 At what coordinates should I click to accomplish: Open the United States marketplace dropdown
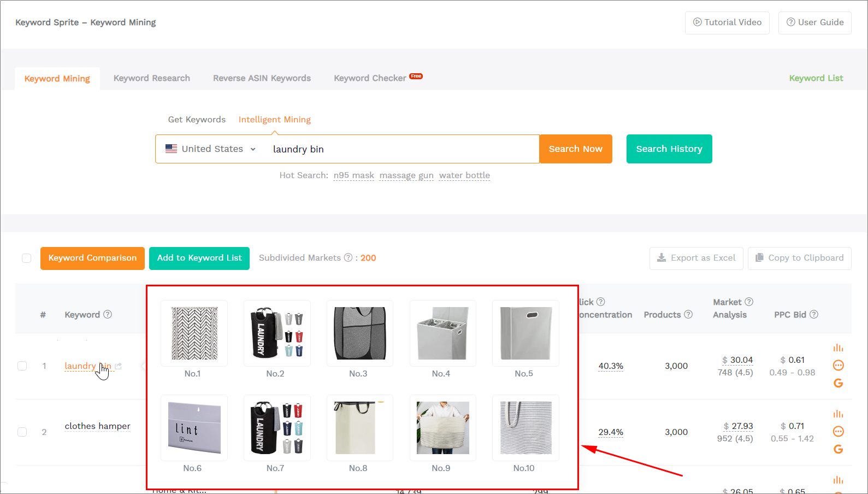pos(211,149)
